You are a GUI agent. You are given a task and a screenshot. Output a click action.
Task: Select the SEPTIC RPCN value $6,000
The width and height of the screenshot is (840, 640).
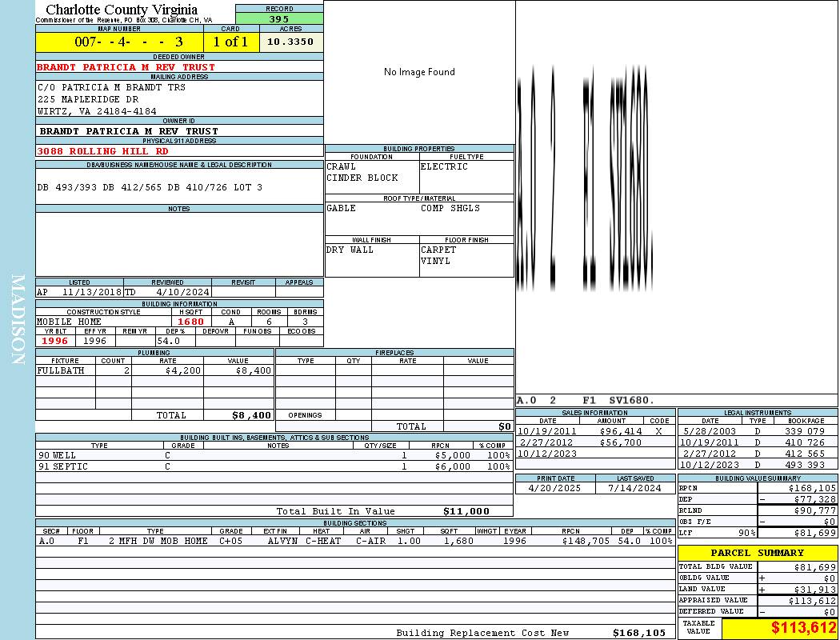click(453, 467)
